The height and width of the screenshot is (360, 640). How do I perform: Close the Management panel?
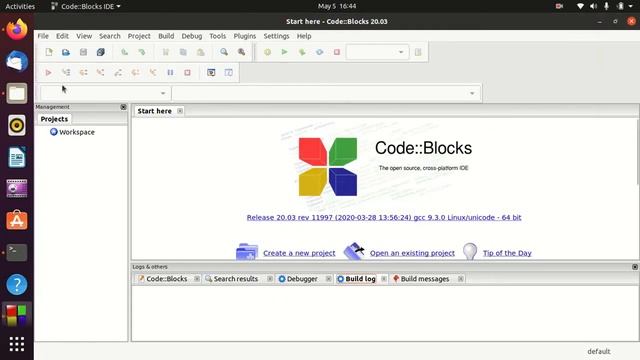click(123, 107)
